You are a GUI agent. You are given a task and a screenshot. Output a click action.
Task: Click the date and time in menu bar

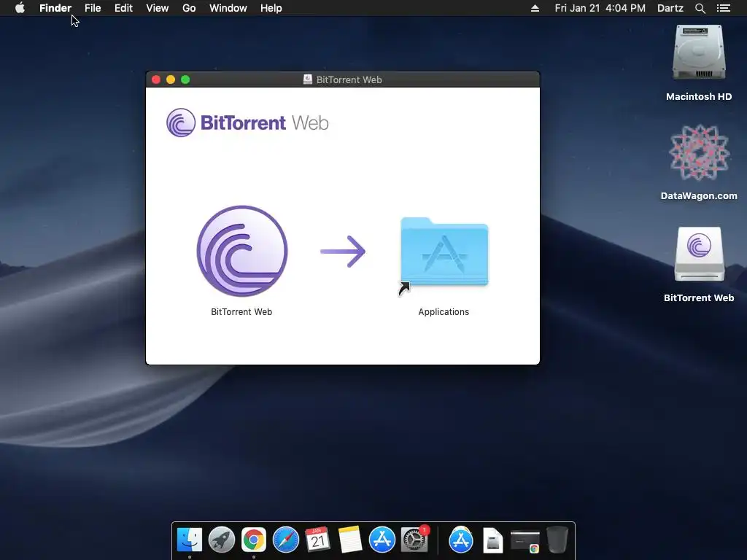pyautogui.click(x=600, y=8)
